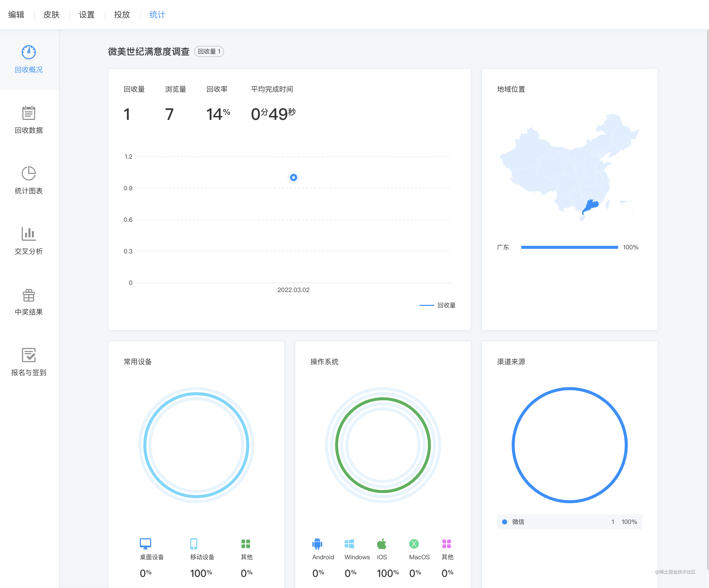Click the 平均完成时间 0分49秒 value

pos(273,114)
